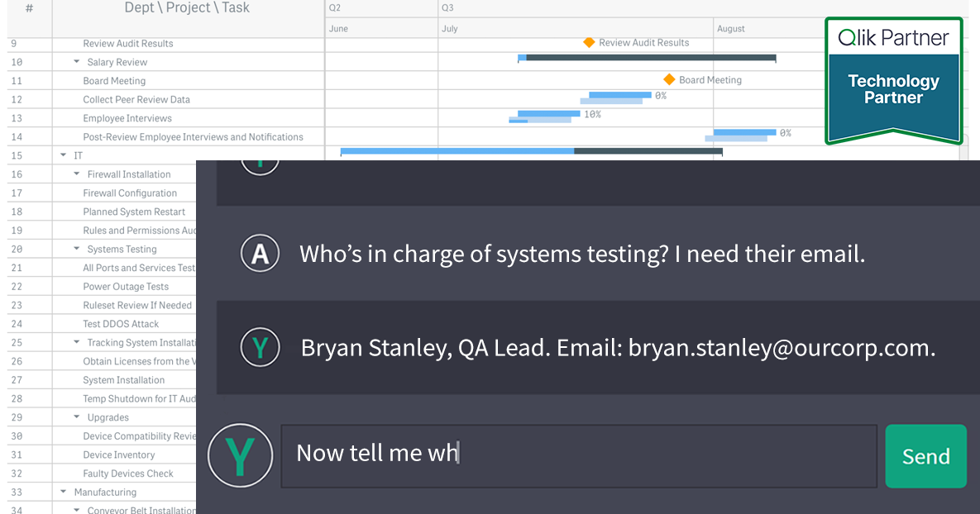Click the 'Y' avatar beside Bryan Stanley's reply
This screenshot has width=980, height=514.
(x=260, y=347)
